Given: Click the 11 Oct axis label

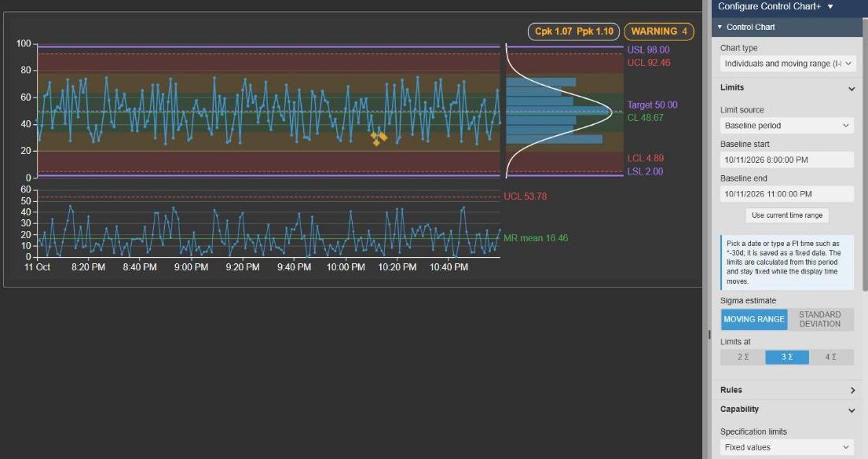Looking at the screenshot, I should tap(37, 267).
